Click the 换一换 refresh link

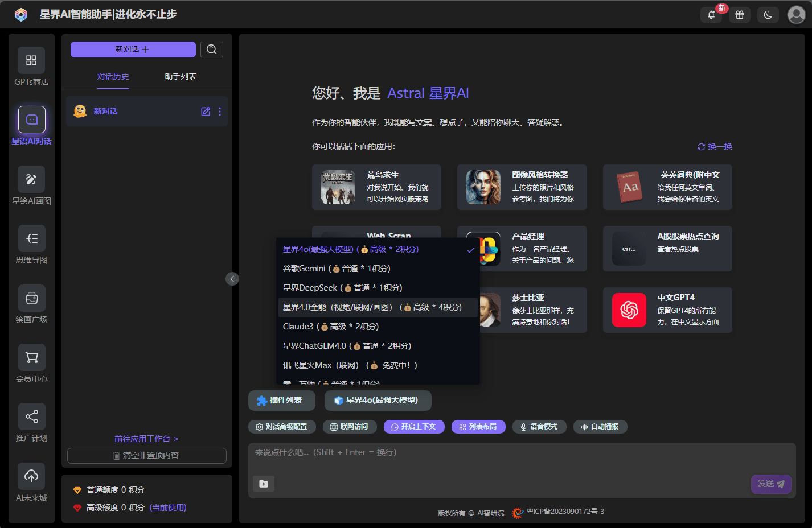715,147
